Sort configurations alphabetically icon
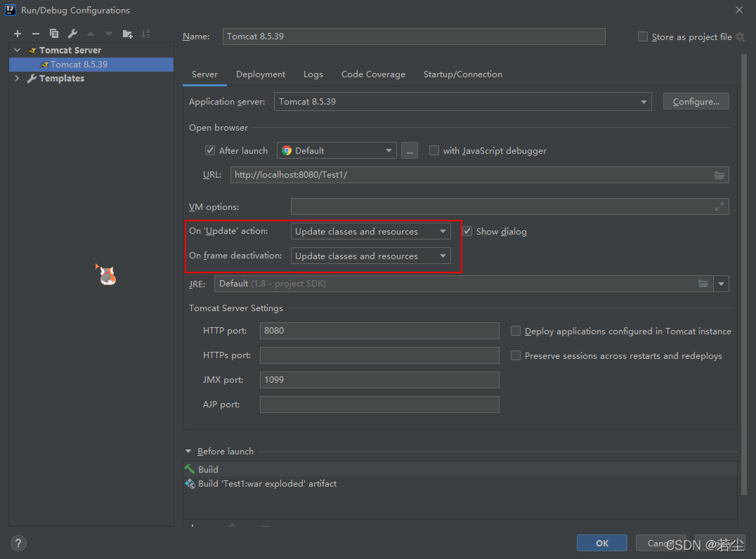Screen dimensions: 756x559 [x=145, y=34]
